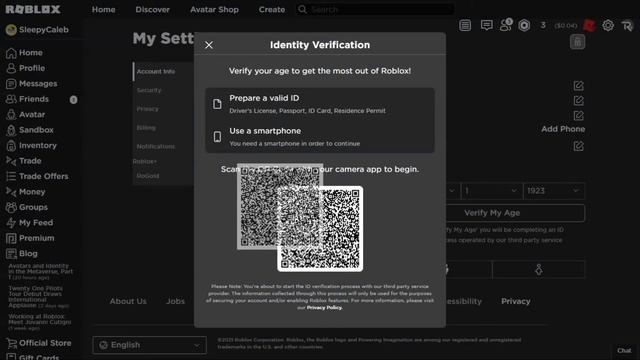This screenshot has width=640, height=360.
Task: Click the lock icon at top right of settings
Action: tap(577, 42)
